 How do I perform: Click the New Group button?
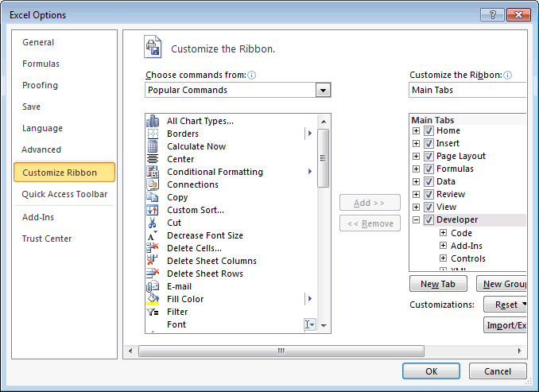pyautogui.click(x=502, y=284)
